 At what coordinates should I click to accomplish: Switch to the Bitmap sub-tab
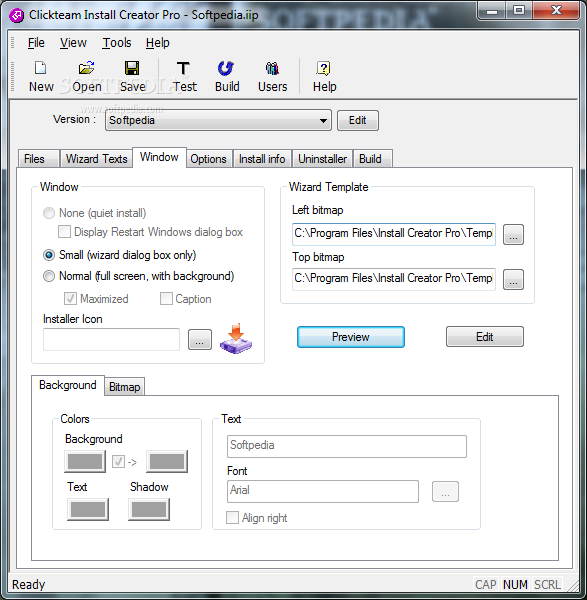pyautogui.click(x=124, y=387)
